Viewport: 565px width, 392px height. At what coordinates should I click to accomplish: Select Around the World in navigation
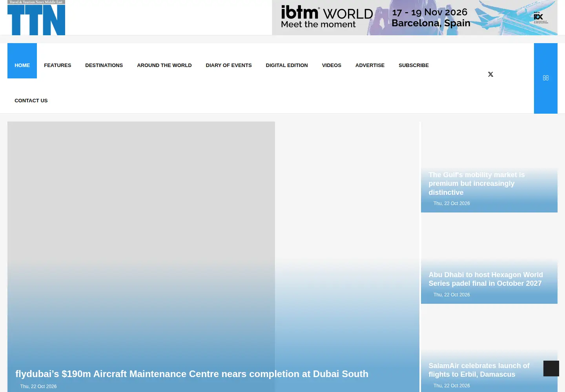click(164, 65)
